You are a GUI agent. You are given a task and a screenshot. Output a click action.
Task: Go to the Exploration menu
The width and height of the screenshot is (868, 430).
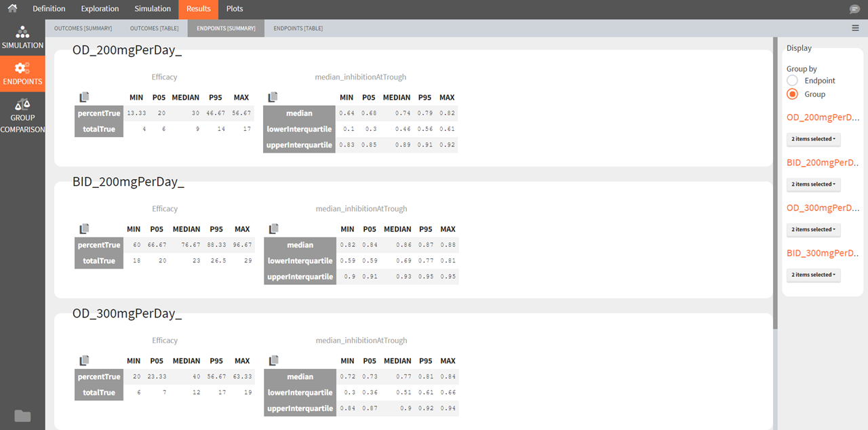click(x=100, y=9)
